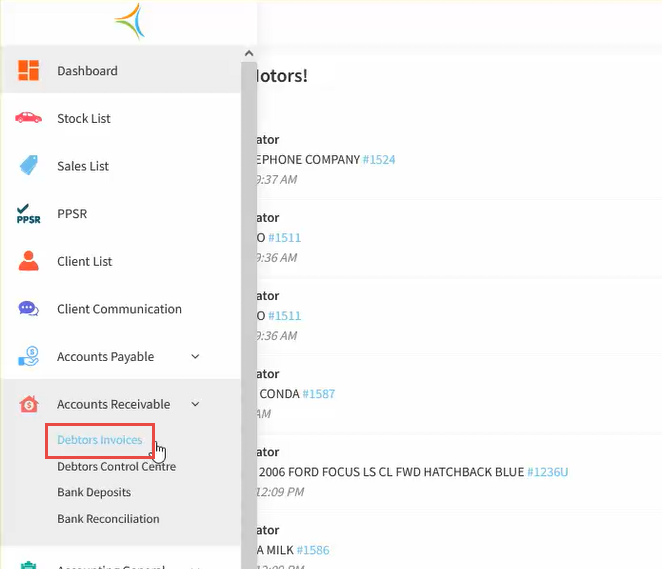The height and width of the screenshot is (569, 662).
Task: Click the Accounts Payable hand-coin icon
Action: pyautogui.click(x=28, y=356)
